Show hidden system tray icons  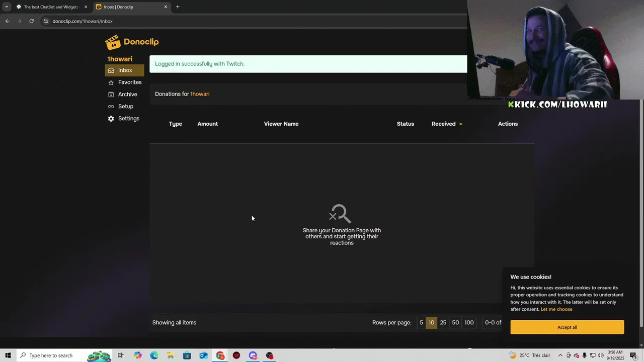tap(560, 355)
